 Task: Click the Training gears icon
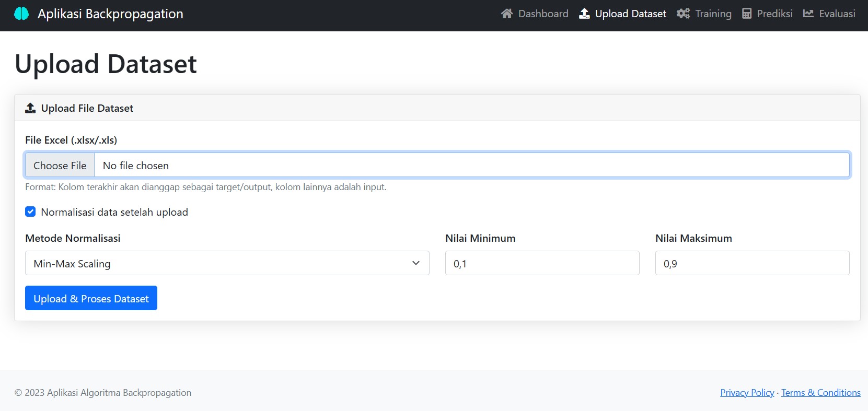tap(683, 14)
